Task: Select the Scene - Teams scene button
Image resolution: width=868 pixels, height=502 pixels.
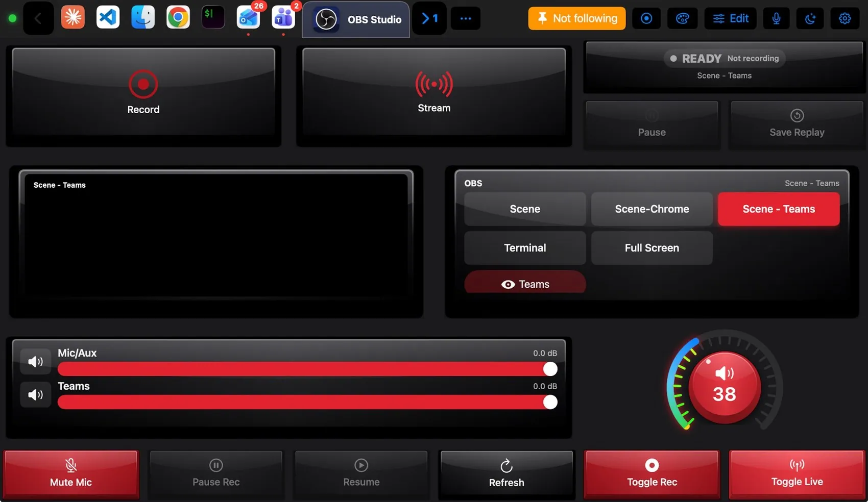Action: (x=779, y=209)
